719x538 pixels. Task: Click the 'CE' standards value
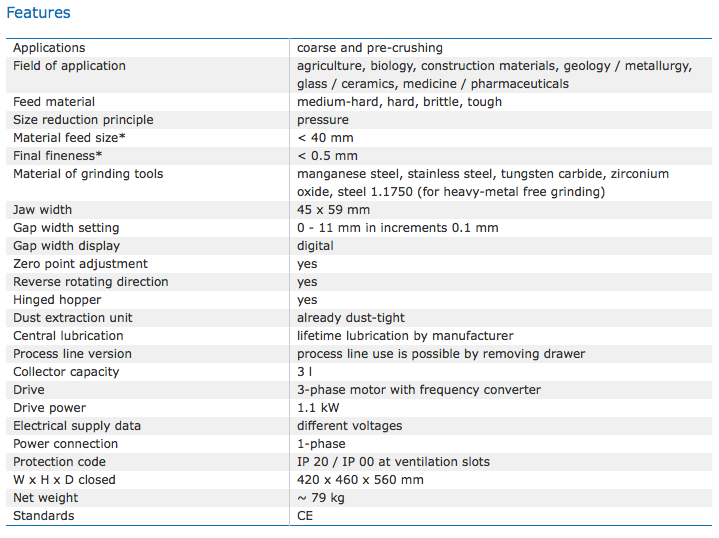click(306, 516)
